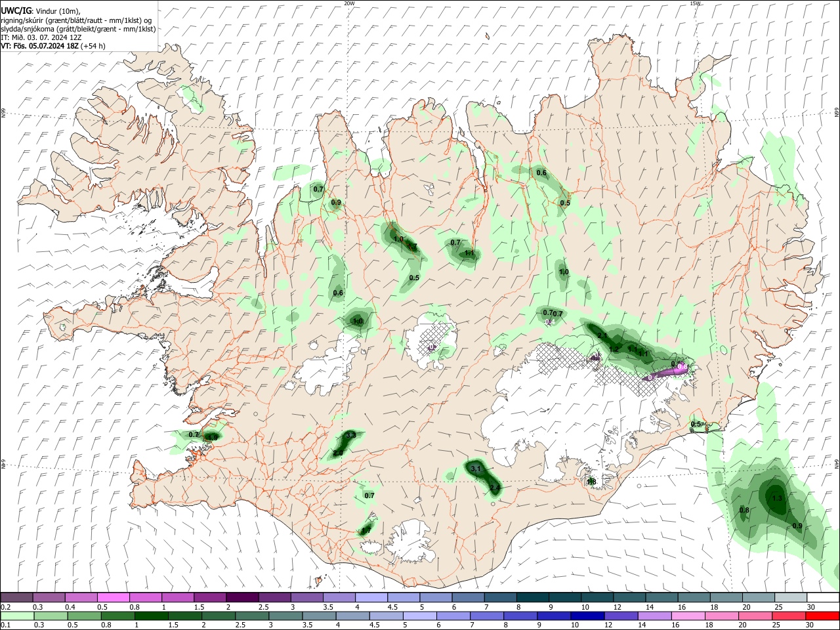Select navy blue swatch between 10 and 12 in rain legend
840x630 pixels.
(x=586, y=616)
